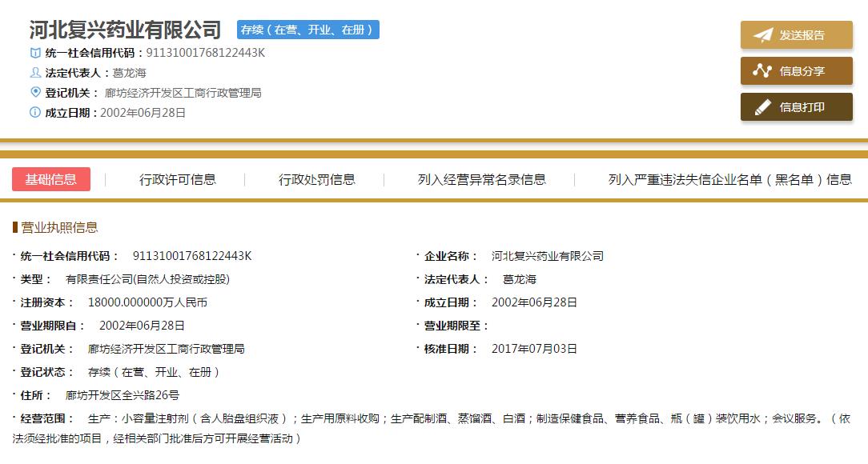
Task: Select credit code value in license section
Action: [192, 256]
